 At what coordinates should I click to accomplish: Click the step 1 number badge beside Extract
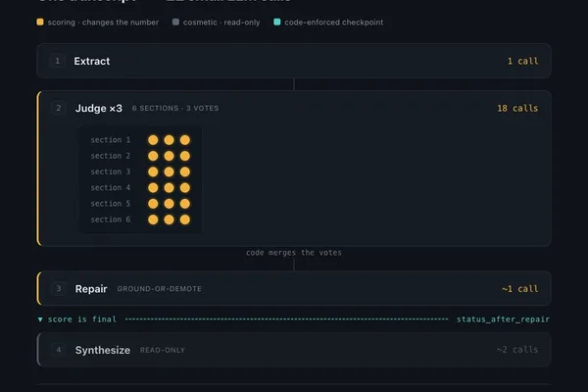(58, 61)
